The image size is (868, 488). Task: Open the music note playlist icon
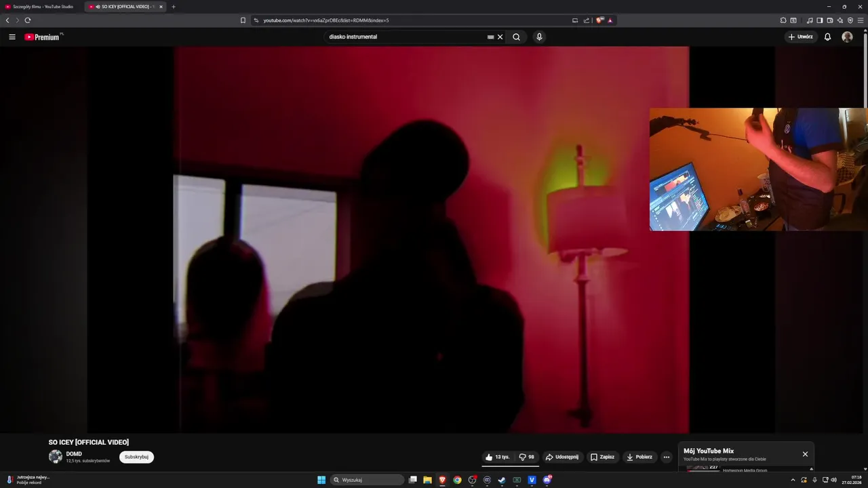[x=809, y=20]
